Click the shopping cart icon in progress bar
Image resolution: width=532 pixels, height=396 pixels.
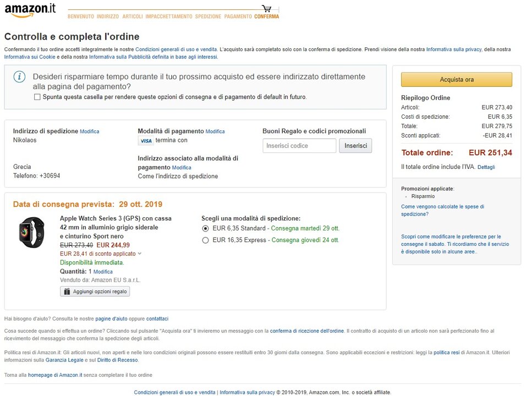[x=267, y=9]
